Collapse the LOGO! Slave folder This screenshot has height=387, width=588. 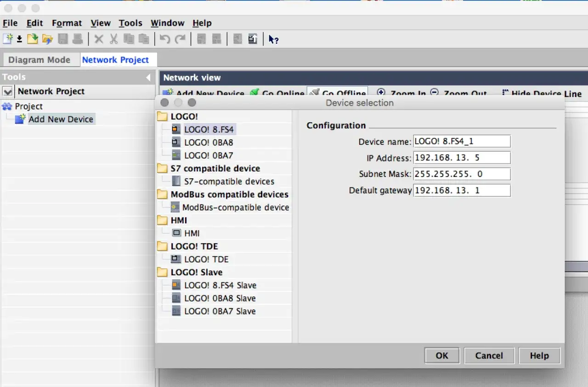[x=162, y=272]
